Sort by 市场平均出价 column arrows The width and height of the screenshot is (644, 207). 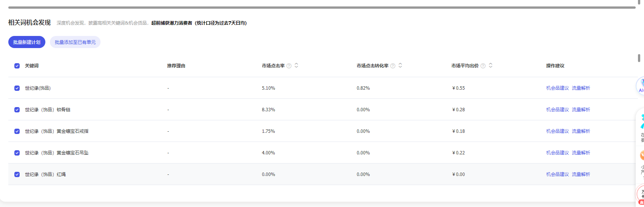click(x=491, y=65)
